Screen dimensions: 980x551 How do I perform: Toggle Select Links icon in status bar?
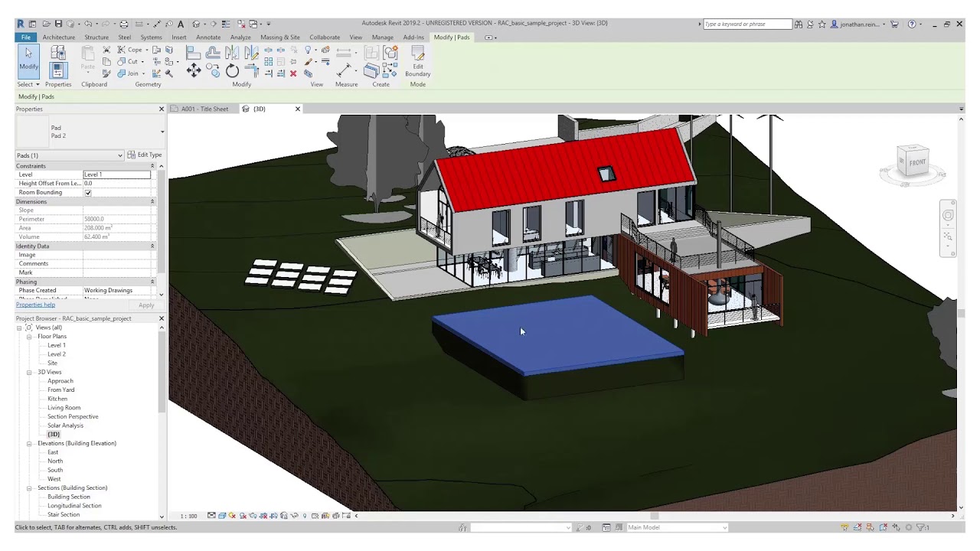pos(844,527)
